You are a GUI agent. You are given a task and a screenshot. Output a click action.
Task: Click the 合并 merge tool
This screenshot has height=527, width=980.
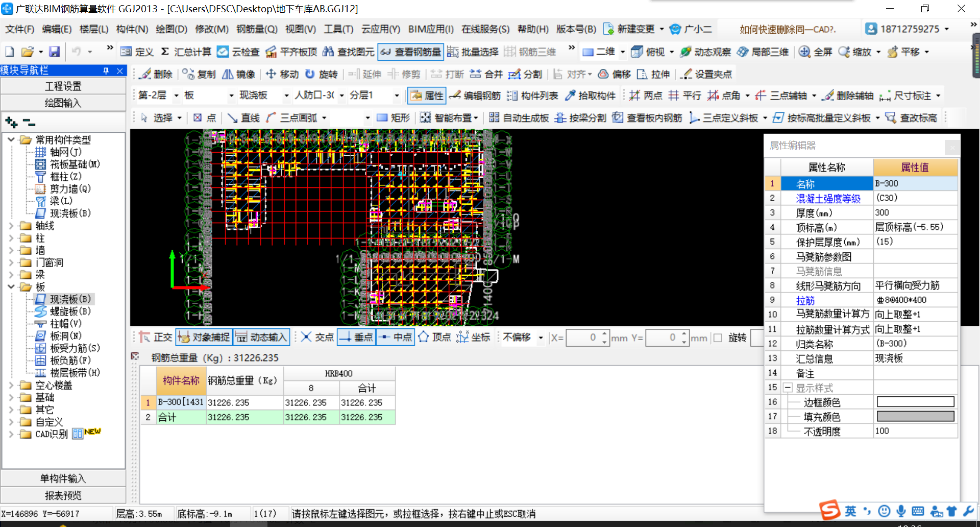point(486,74)
